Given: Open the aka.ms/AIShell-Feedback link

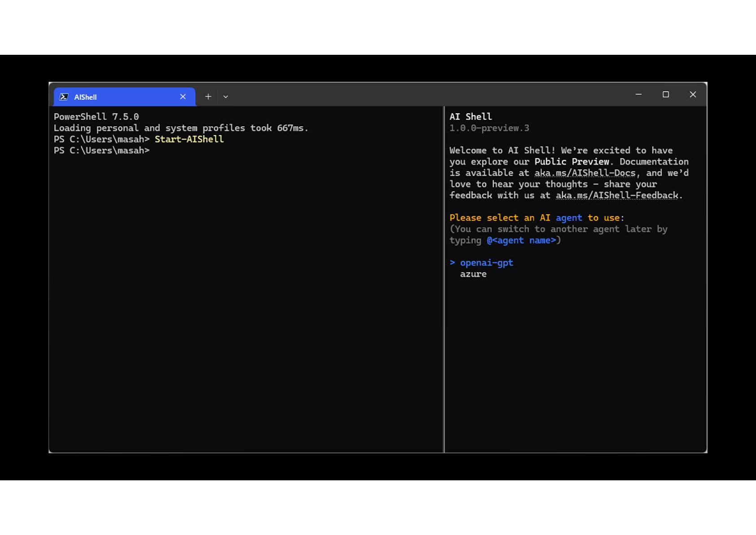Looking at the screenshot, I should coord(617,195).
